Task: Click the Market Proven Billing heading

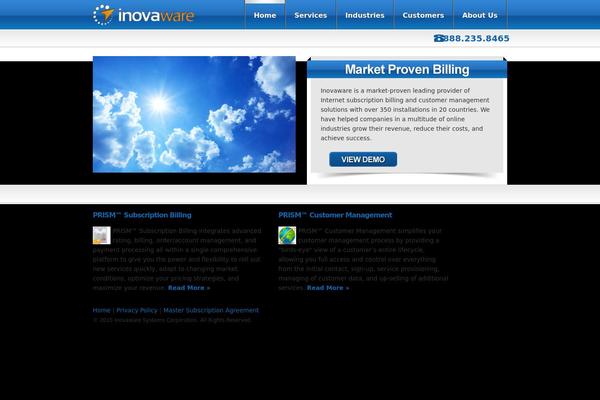Action: tap(407, 70)
